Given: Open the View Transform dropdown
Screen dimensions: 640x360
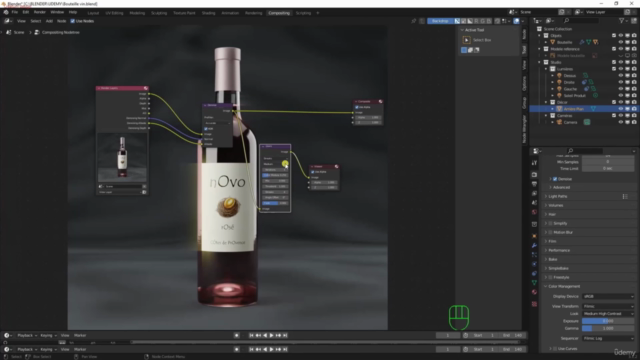Looking at the screenshot, I should pyautogui.click(x=608, y=306).
